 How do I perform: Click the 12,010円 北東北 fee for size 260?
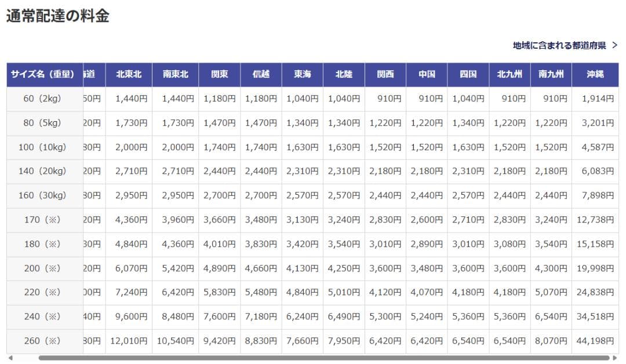tap(129, 341)
